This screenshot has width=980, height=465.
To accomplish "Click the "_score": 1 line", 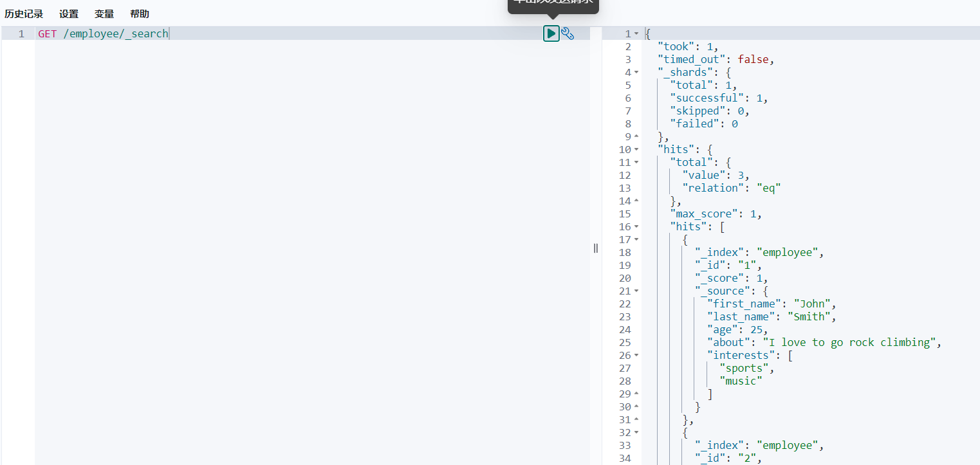I will (732, 278).
